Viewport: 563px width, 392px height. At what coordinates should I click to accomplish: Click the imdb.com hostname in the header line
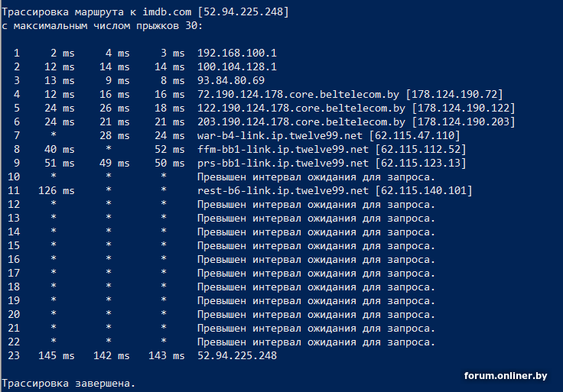(x=167, y=11)
